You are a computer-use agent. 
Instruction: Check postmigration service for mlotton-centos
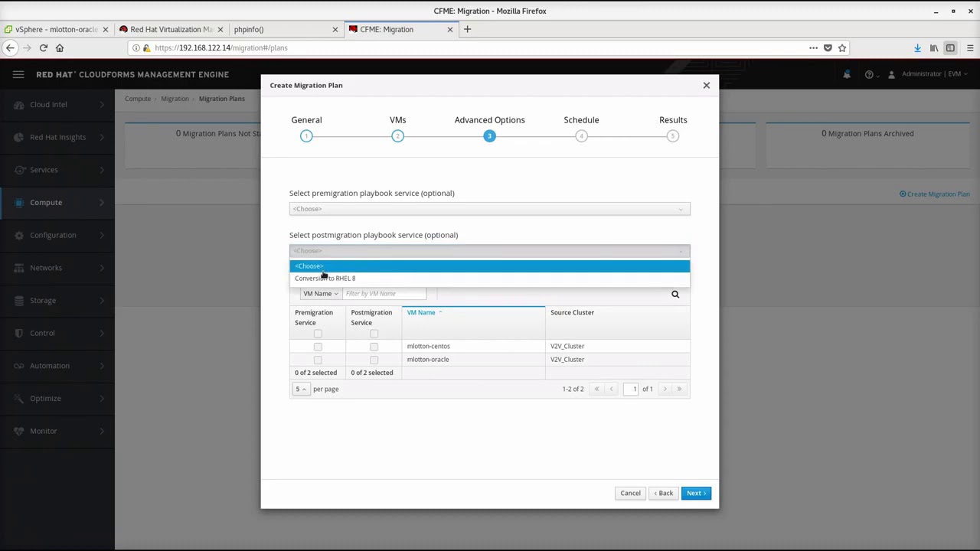tap(374, 347)
